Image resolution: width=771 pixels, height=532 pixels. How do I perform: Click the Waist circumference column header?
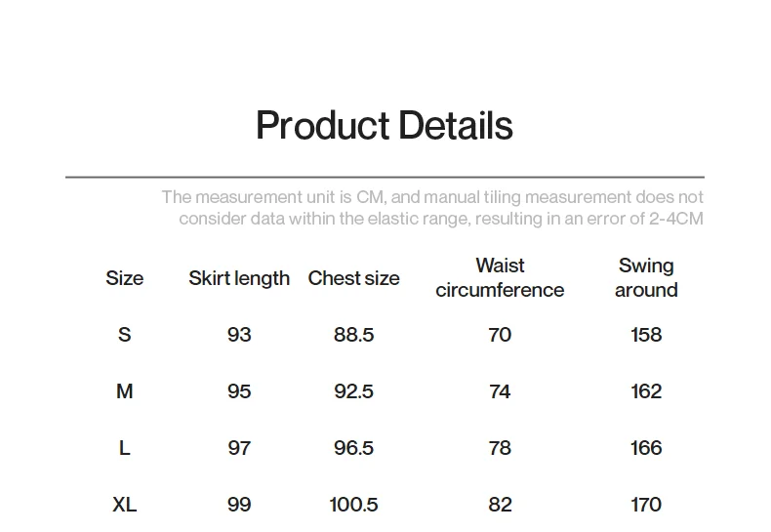coord(500,278)
